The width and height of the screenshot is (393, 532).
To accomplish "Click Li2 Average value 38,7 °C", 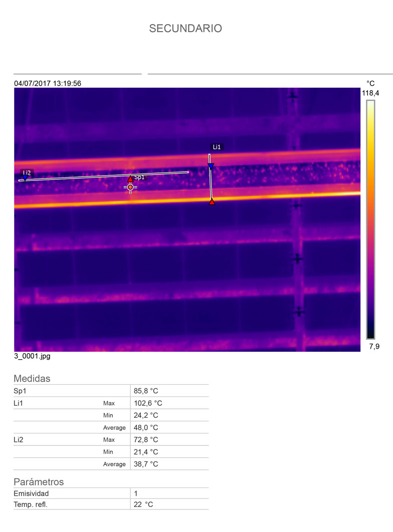I will coord(145,464).
